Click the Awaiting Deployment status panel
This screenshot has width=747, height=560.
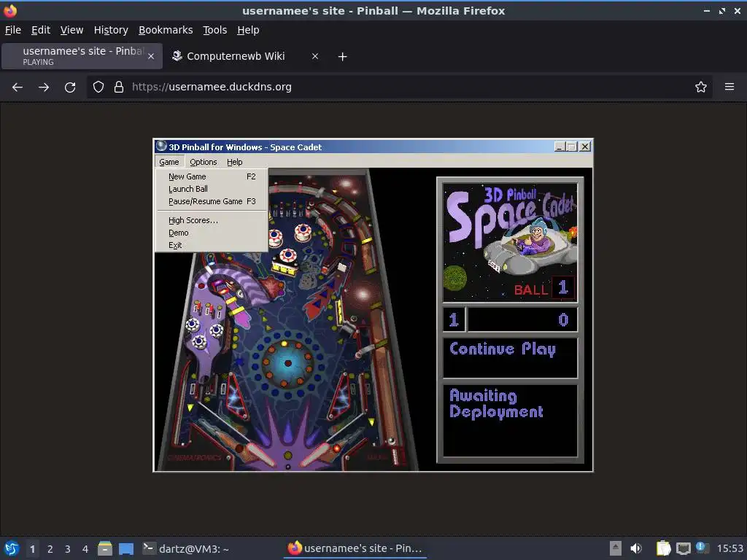tap(510, 421)
